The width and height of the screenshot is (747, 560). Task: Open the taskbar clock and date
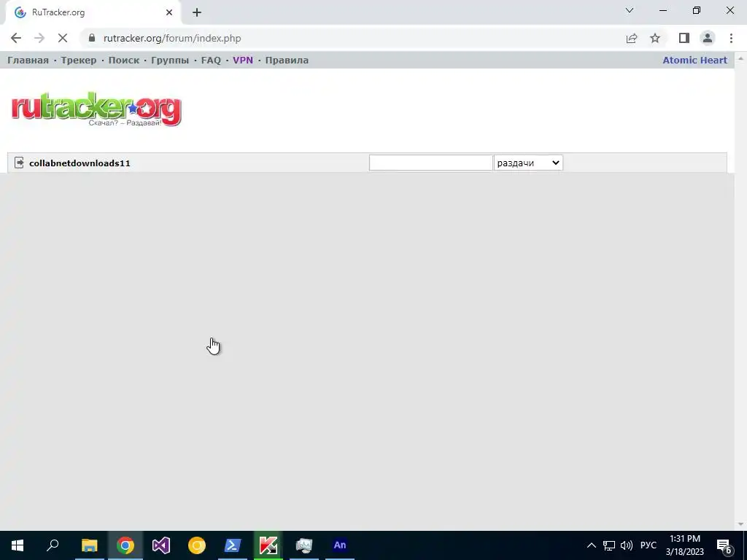(x=684, y=545)
